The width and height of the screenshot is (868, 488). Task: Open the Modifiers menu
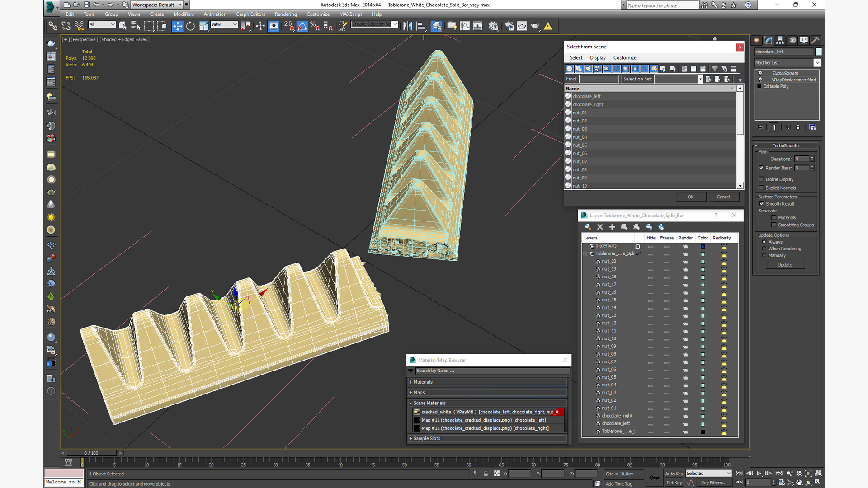(184, 14)
